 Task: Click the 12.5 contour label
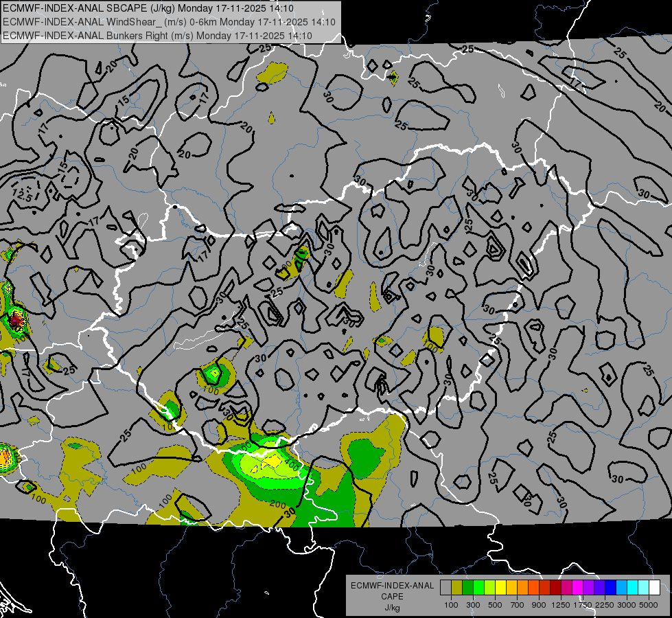click(22, 196)
